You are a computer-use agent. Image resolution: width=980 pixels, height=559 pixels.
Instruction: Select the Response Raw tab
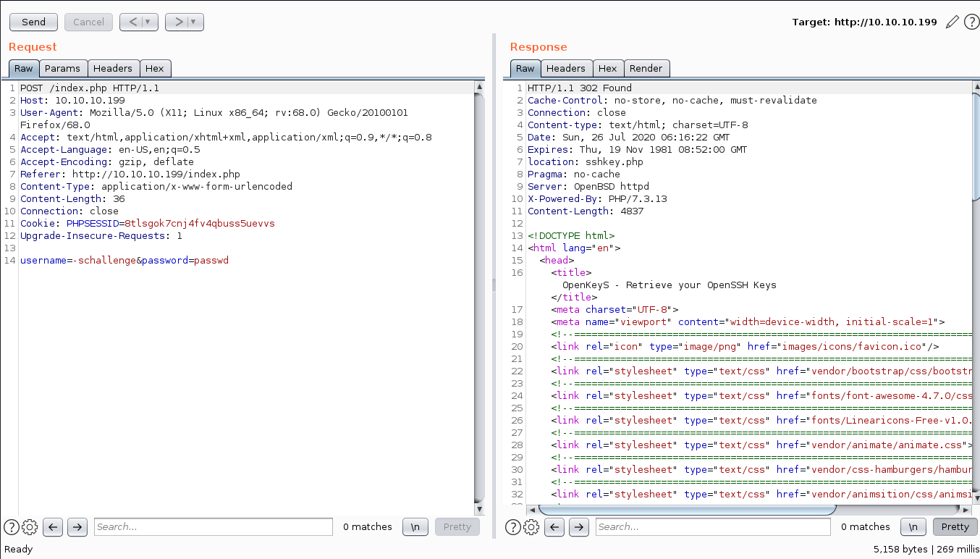(525, 68)
